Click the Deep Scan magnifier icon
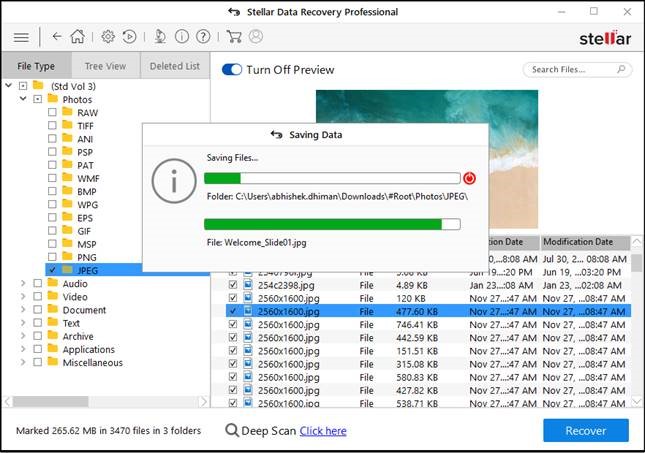The width and height of the screenshot is (645, 453). [232, 430]
